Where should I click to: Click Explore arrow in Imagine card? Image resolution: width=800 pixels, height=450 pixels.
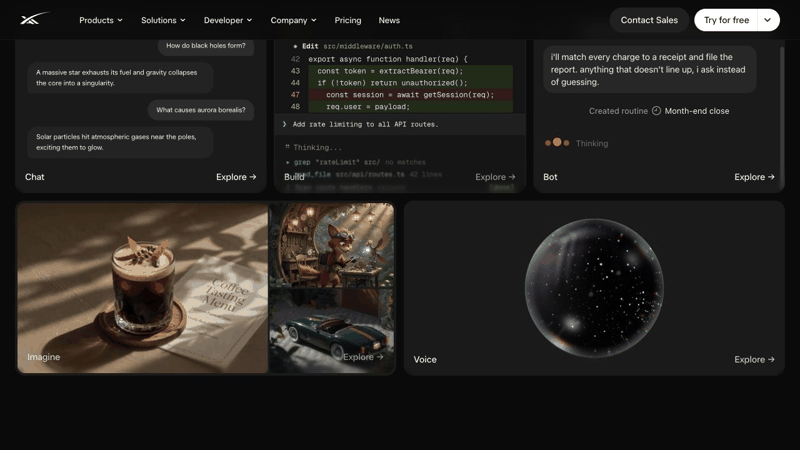click(x=363, y=357)
